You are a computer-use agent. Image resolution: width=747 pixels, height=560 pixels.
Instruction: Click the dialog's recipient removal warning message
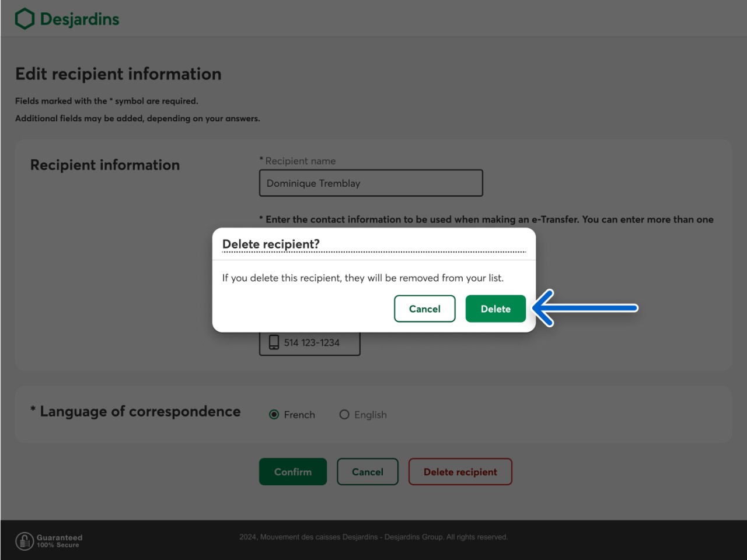coord(362,278)
